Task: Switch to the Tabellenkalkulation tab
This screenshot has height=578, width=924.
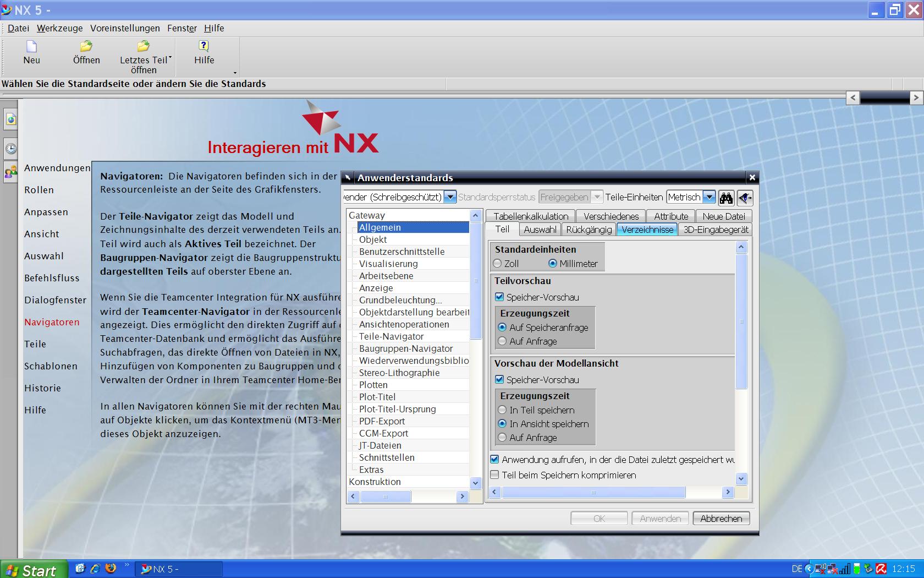Action: click(531, 216)
